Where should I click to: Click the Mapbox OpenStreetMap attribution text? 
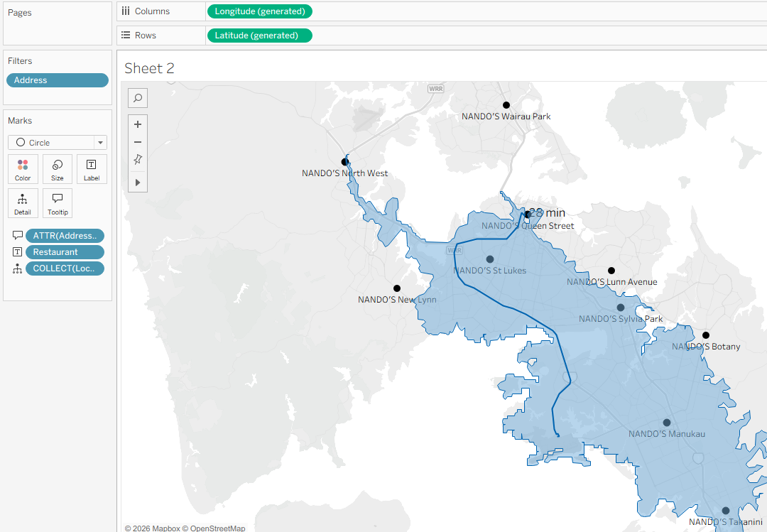tap(185, 528)
